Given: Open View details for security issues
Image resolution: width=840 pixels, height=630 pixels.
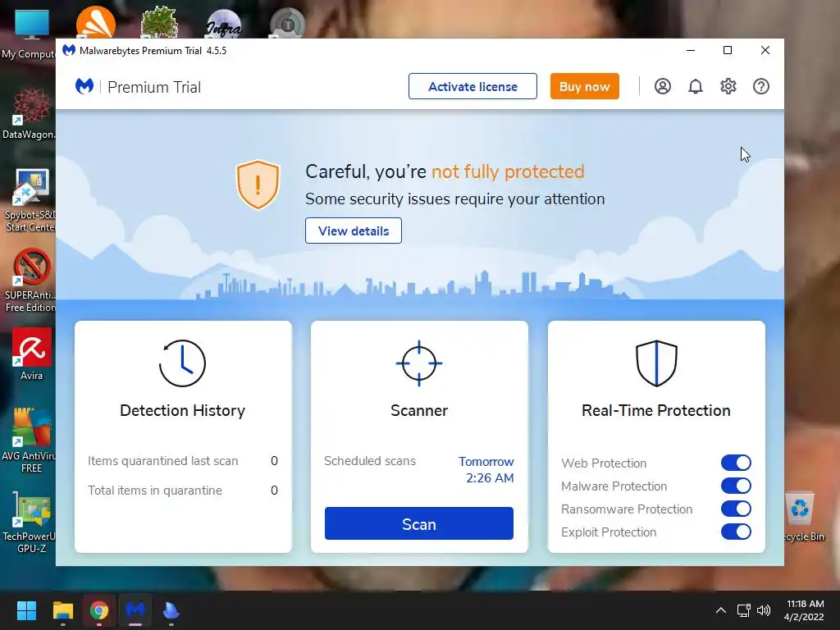Looking at the screenshot, I should pos(354,231).
